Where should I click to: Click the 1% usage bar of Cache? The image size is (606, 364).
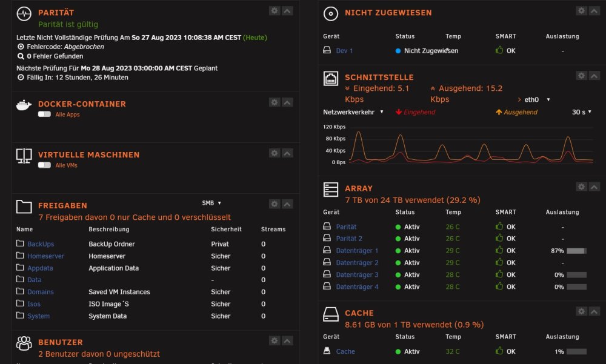577,352
